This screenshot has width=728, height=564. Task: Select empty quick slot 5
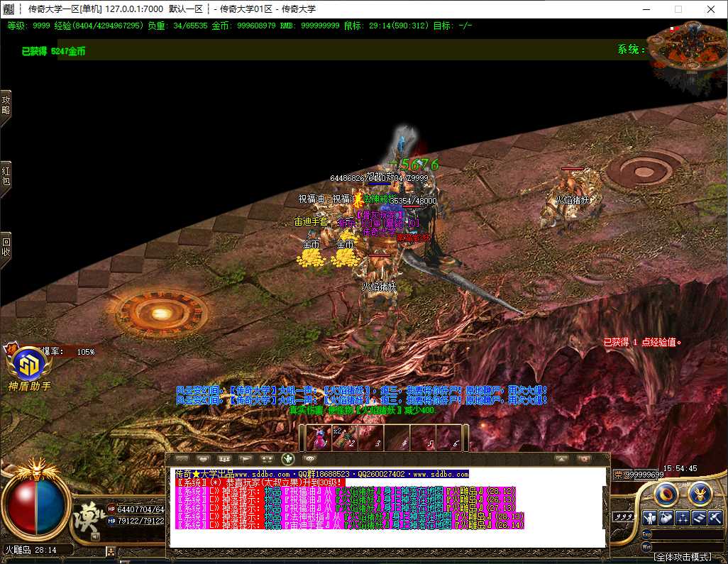tap(422, 438)
